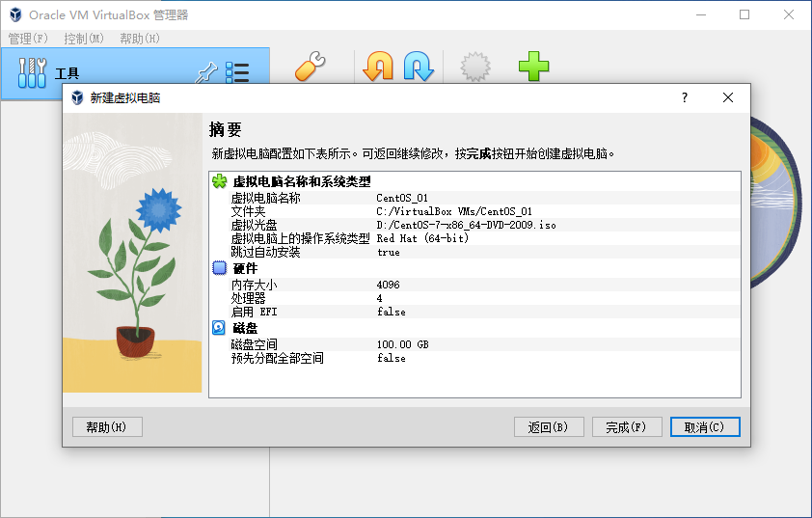Screen dimensions: 812x518
Task: Open the 帮助(H) menu in menu bar
Action: tap(140, 39)
